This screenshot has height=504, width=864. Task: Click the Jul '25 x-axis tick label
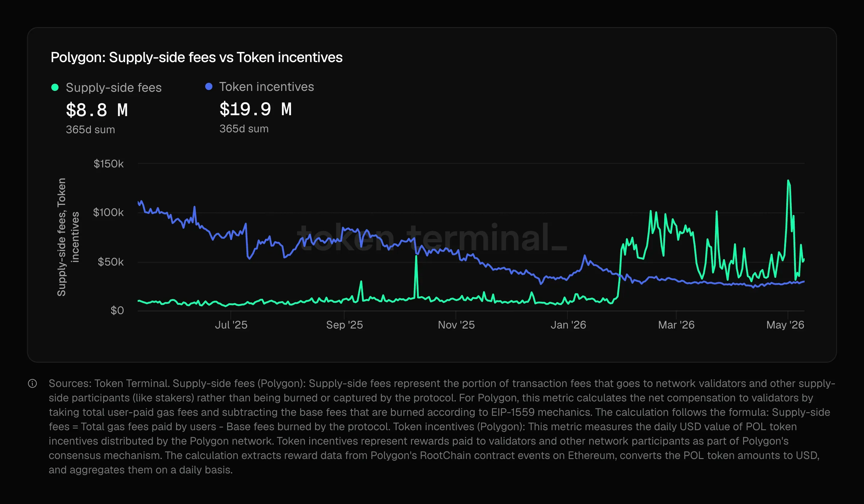pyautogui.click(x=231, y=325)
